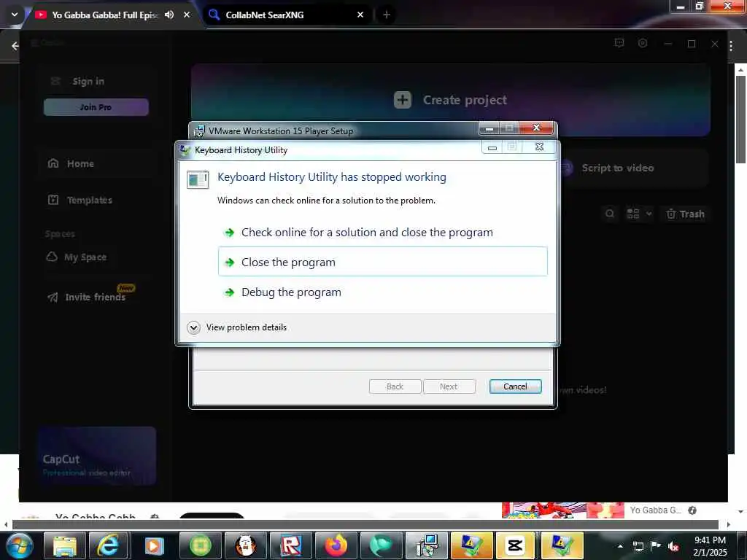The width and height of the screenshot is (747, 560).
Task: Click the network tray icon
Action: [x=638, y=546]
